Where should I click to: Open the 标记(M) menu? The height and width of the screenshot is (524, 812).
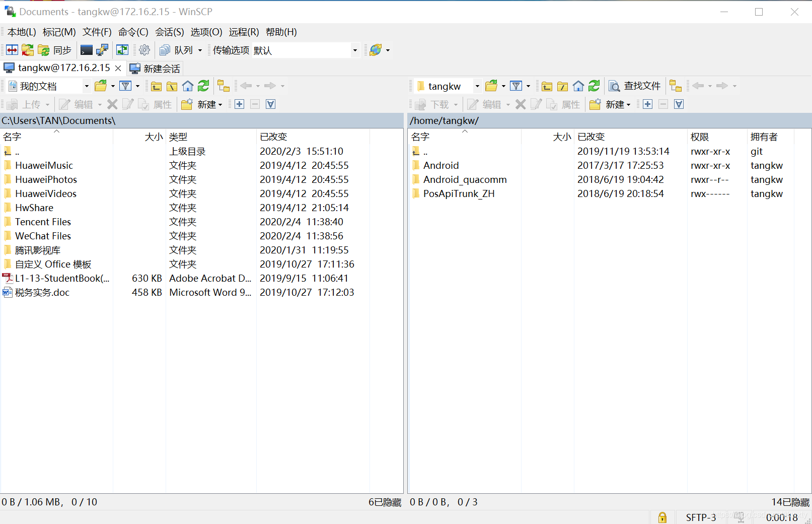click(59, 32)
